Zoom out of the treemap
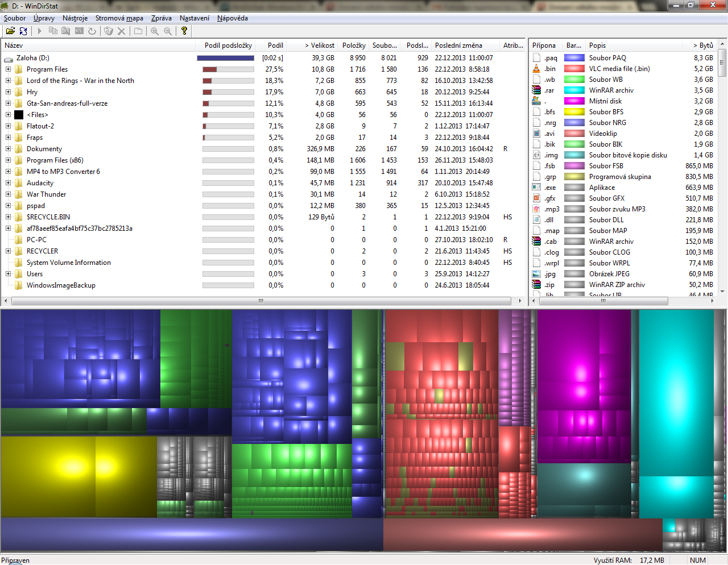The width and height of the screenshot is (728, 565). pyautogui.click(x=168, y=31)
